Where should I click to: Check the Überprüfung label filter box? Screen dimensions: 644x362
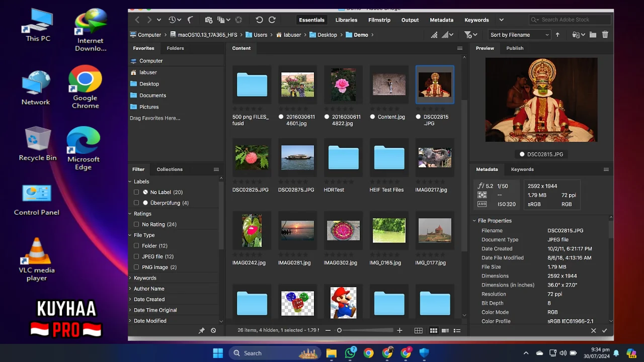tap(136, 203)
